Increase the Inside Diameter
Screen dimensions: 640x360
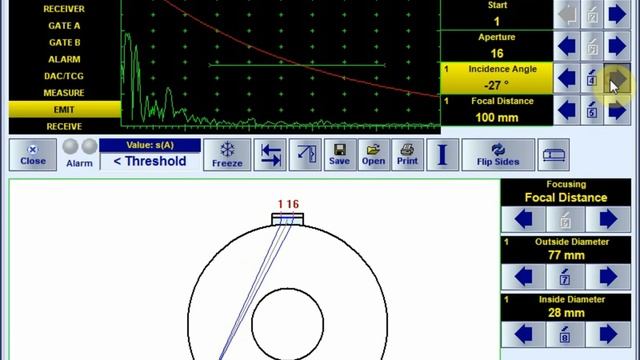tap(608, 334)
